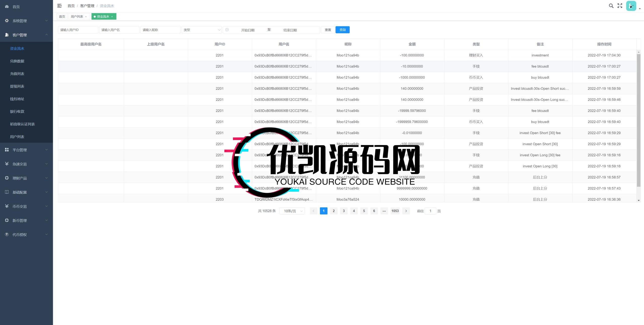Screen dimensions: 644x325
Task: Open the date picker clock icon
Action: [x=228, y=30]
